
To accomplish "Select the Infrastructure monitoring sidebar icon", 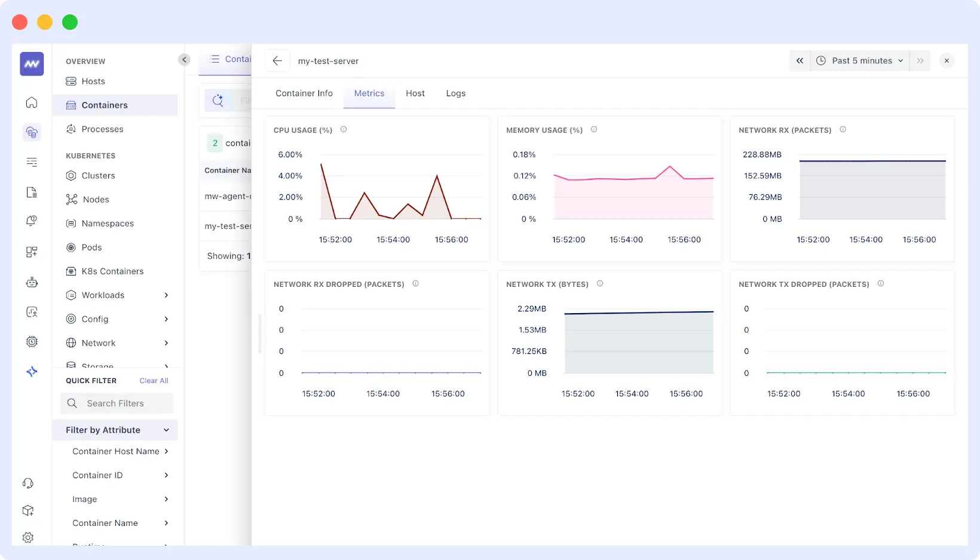I will coord(31,132).
